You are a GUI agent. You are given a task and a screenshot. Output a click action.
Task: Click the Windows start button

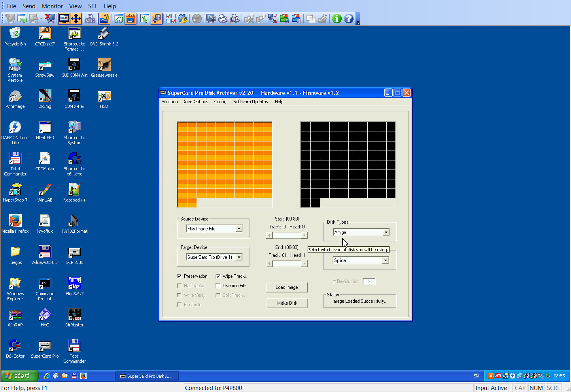tap(19, 376)
